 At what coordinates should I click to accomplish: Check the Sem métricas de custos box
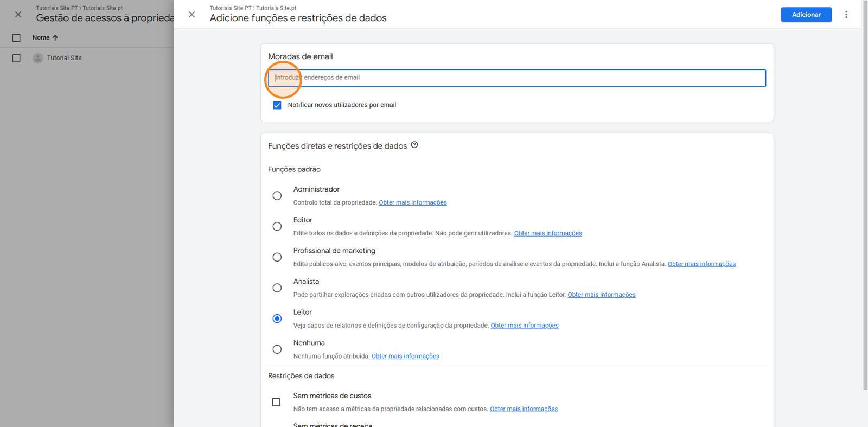pyautogui.click(x=276, y=402)
